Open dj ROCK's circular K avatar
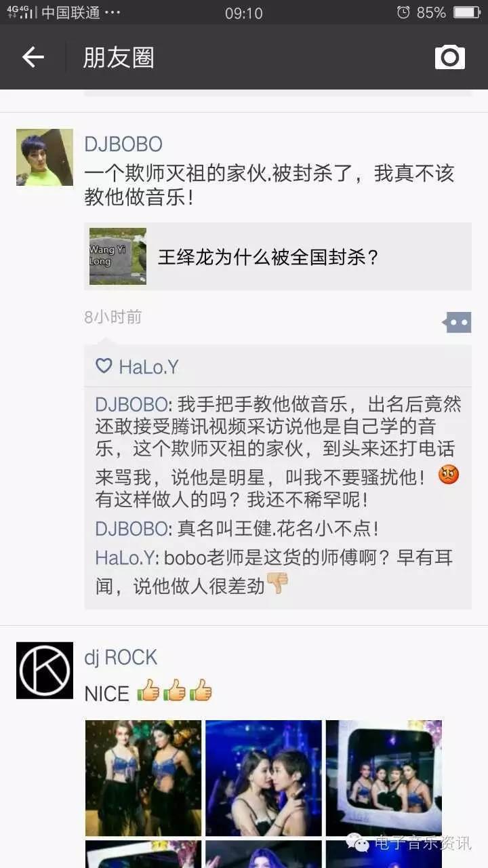The image size is (488, 868). point(45,670)
